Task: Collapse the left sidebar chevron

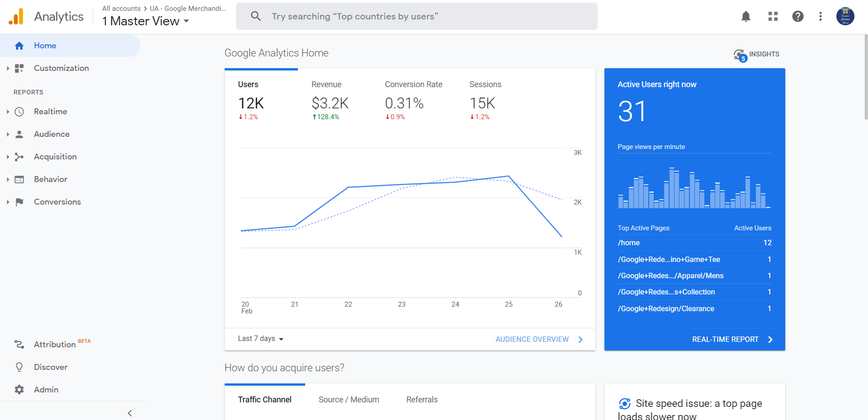Action: (130, 413)
